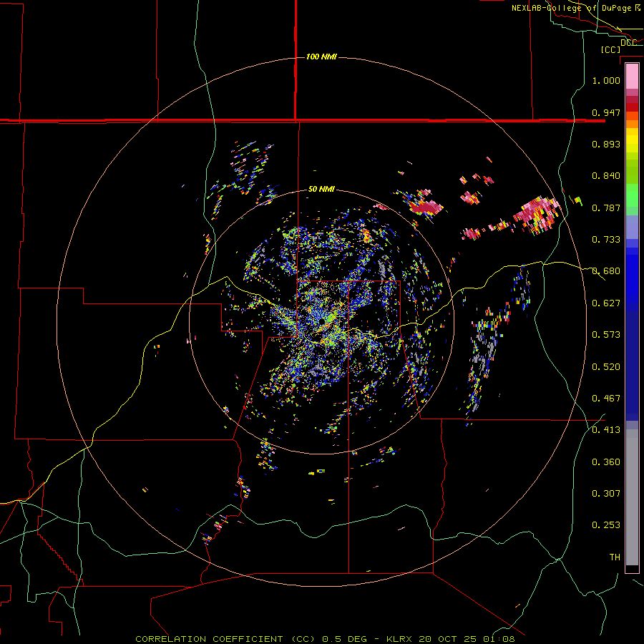Click the 50 NMI range ring label
The image size is (644, 644).
(321, 189)
